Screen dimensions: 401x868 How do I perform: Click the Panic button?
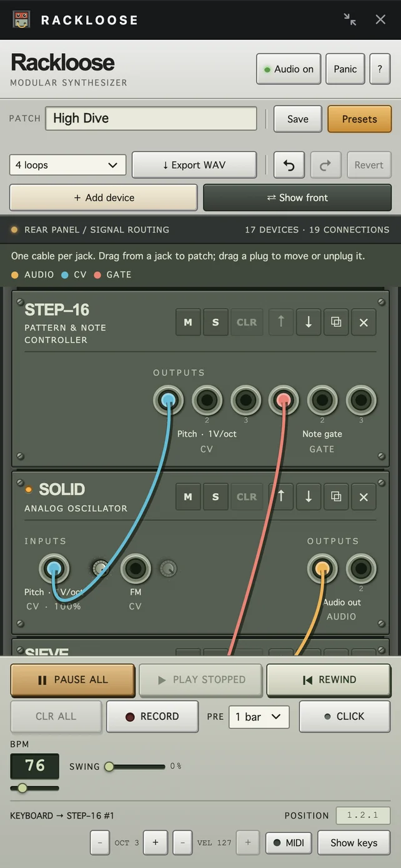point(345,69)
